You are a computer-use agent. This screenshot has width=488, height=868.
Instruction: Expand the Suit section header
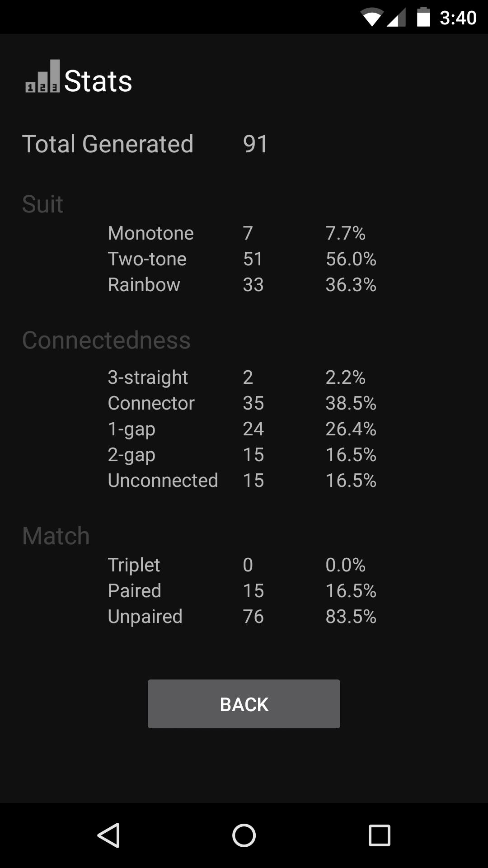[43, 203]
